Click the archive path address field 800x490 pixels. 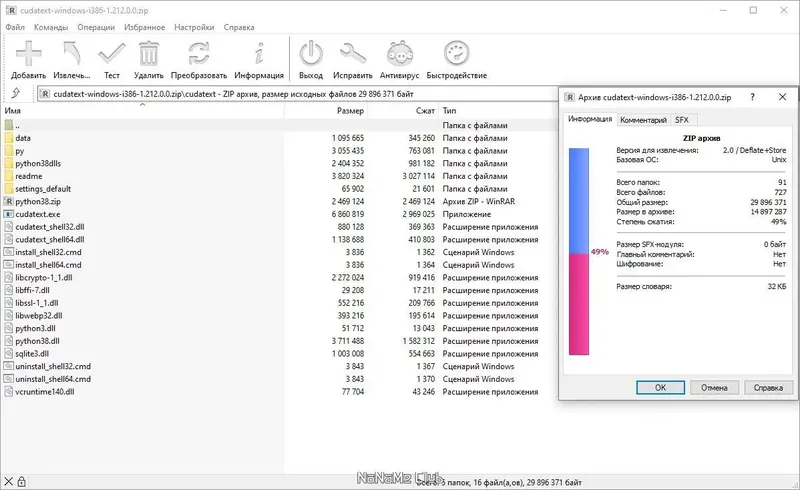click(297, 94)
